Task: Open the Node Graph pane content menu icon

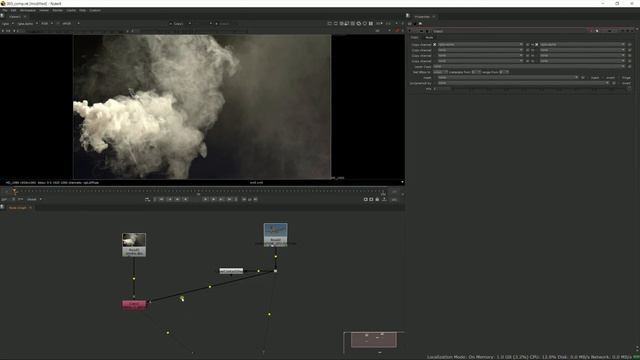Action: pos(2,207)
